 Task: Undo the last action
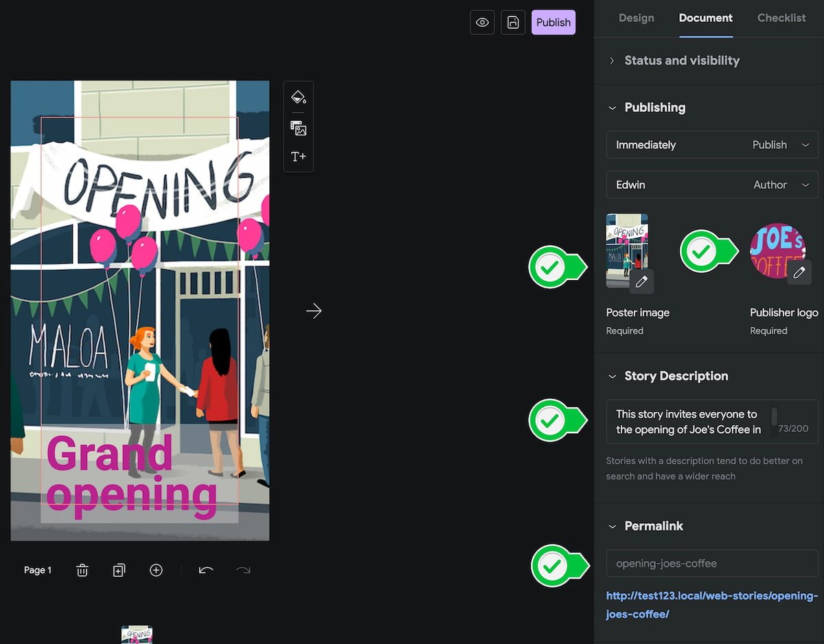pyautogui.click(x=206, y=570)
